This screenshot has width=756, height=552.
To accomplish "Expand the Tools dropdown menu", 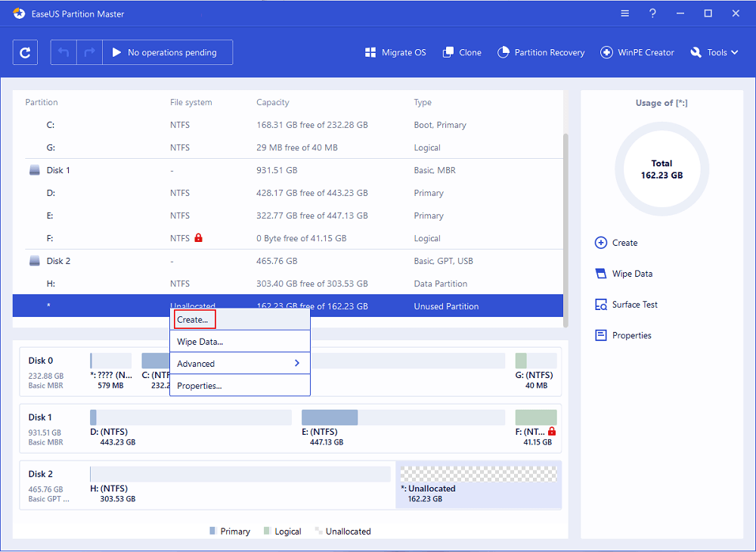I will pos(714,52).
